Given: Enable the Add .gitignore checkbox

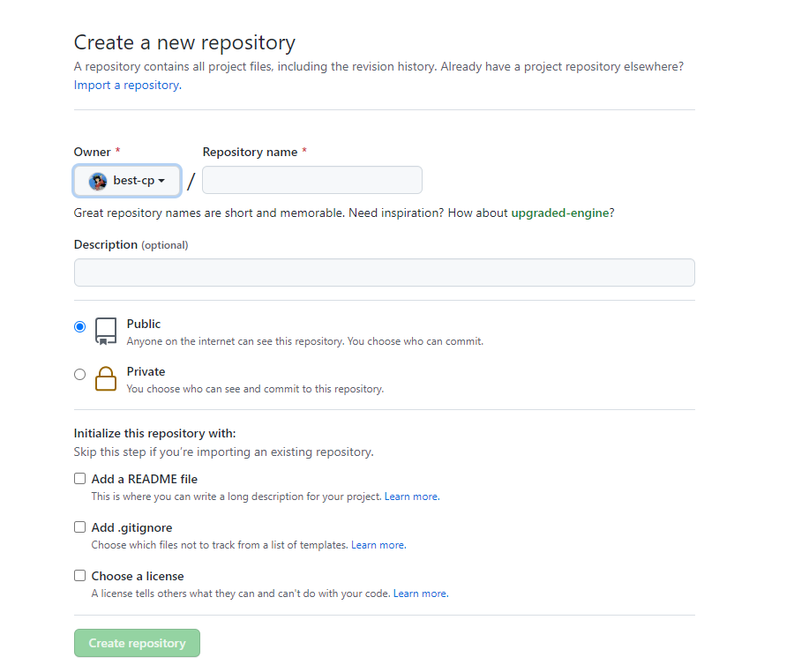Looking at the screenshot, I should coord(79,527).
